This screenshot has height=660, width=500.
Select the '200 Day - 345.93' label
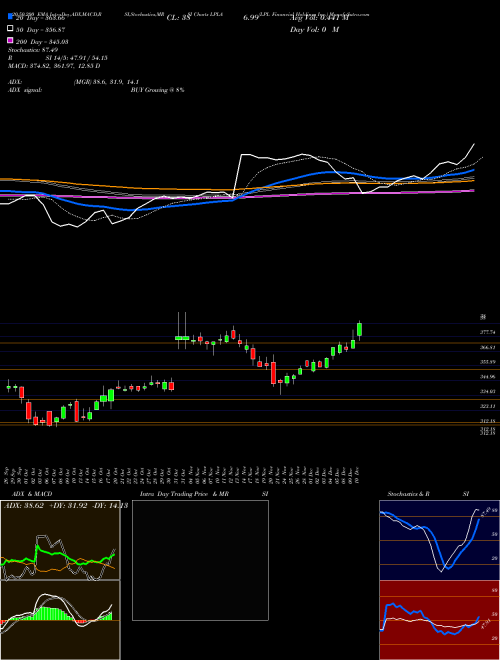click(x=43, y=42)
